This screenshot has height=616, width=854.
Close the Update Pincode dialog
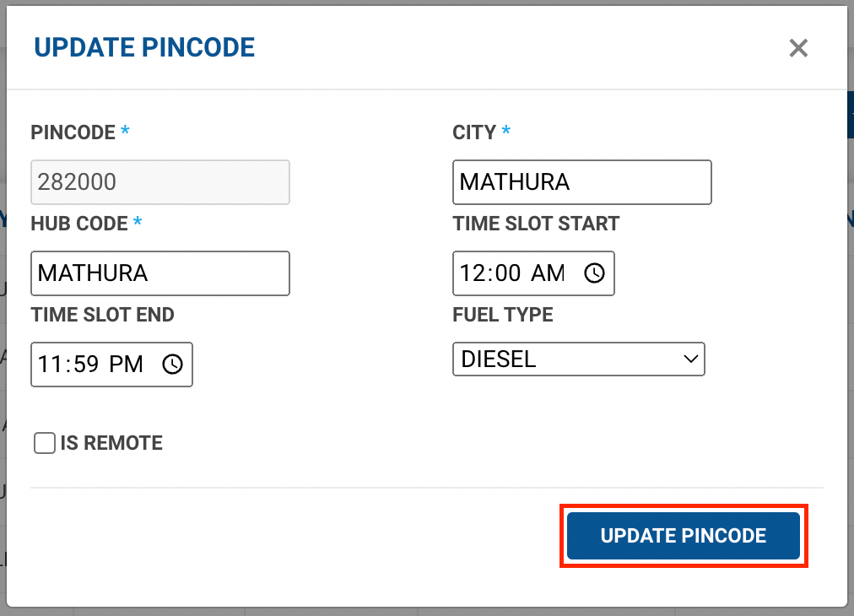tap(798, 48)
